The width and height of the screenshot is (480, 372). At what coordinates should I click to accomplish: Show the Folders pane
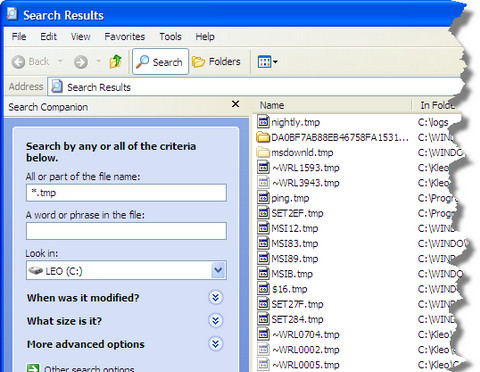(216, 62)
